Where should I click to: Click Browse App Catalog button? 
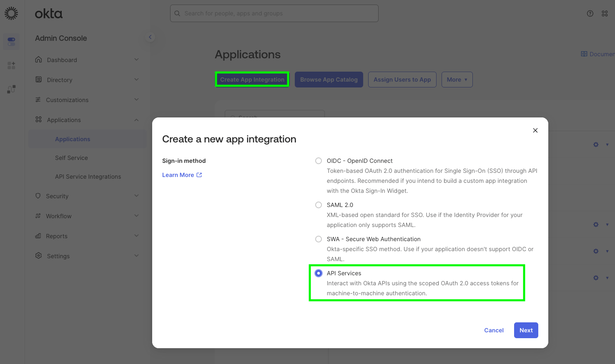point(329,80)
